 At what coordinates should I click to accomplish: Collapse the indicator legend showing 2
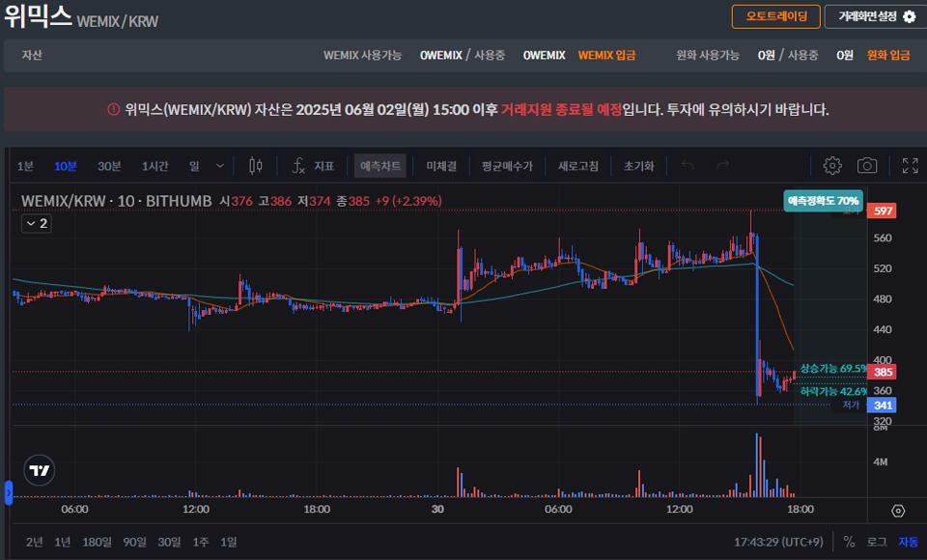pyautogui.click(x=37, y=224)
